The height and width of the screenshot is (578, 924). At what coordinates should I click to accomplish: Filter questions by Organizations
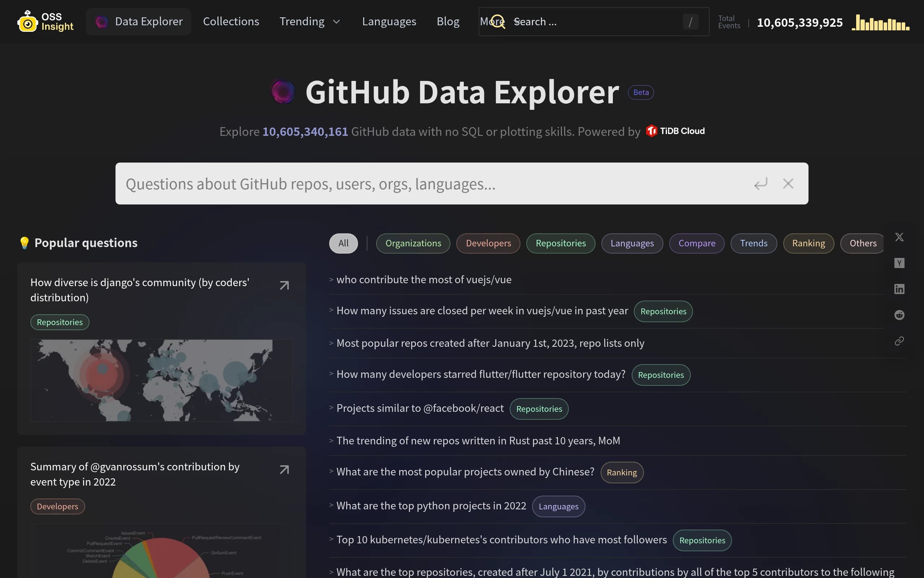pos(413,243)
